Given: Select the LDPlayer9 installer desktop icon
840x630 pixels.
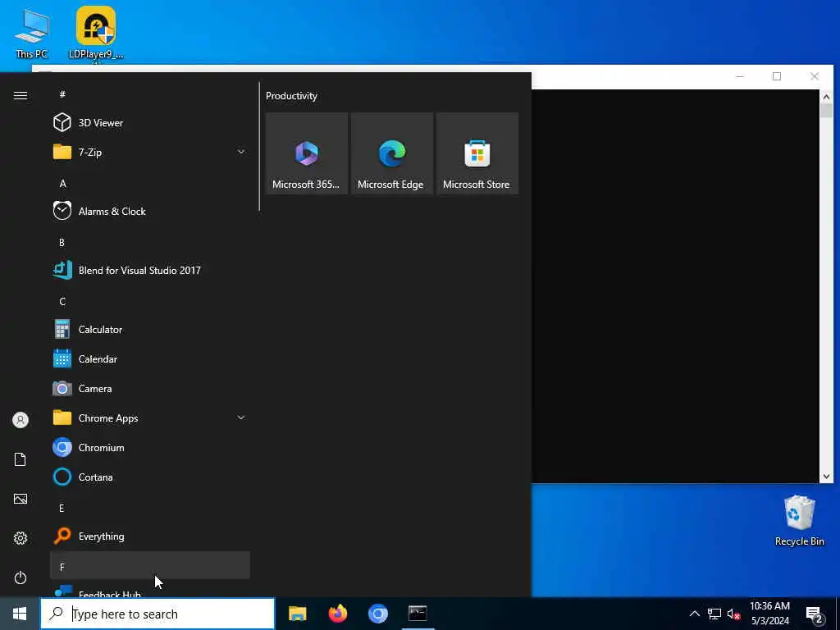Looking at the screenshot, I should (x=96, y=33).
